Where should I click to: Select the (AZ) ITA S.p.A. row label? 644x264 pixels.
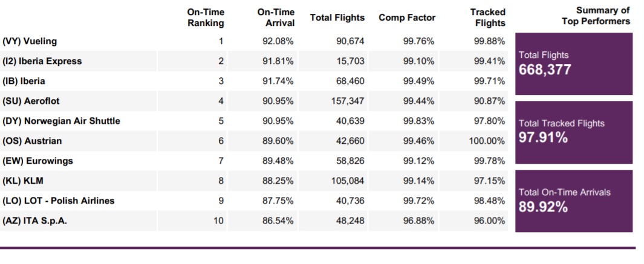click(x=35, y=221)
